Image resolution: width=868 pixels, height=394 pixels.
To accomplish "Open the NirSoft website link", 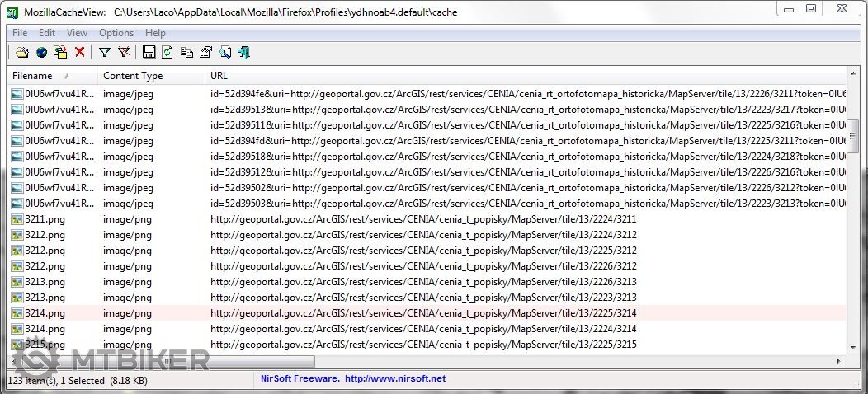I will tap(394, 379).
